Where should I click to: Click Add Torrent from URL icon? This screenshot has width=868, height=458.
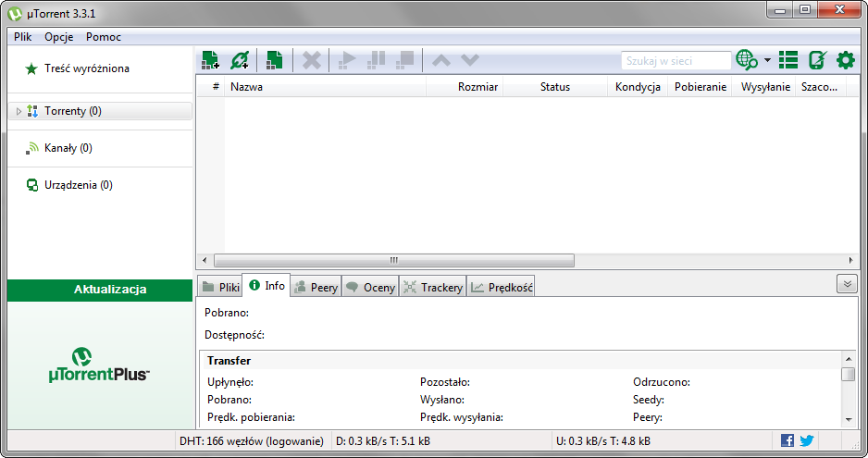pos(240,60)
